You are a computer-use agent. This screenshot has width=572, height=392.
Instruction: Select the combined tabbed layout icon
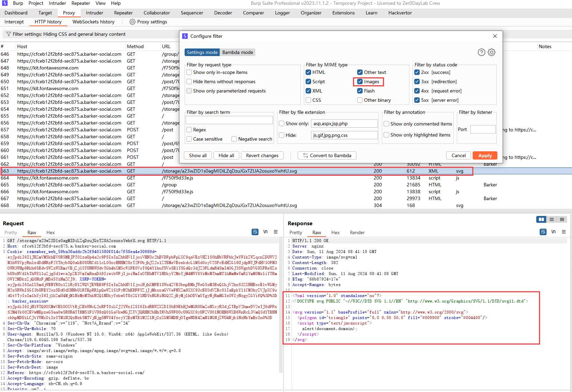pos(562,219)
